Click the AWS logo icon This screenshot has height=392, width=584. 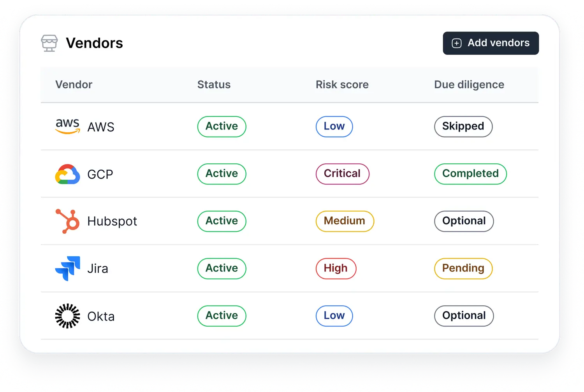tap(67, 126)
